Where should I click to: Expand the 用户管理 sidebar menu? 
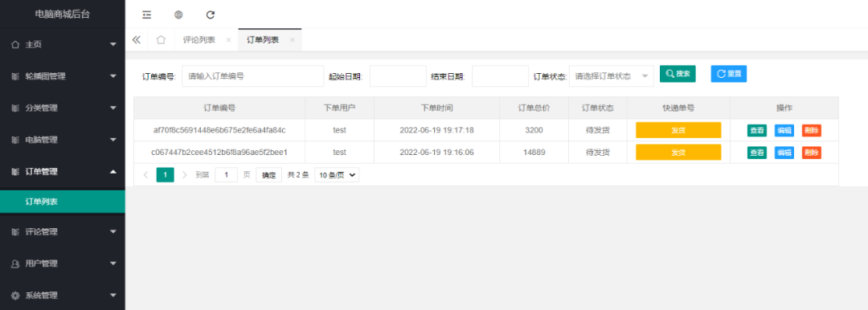(63, 263)
